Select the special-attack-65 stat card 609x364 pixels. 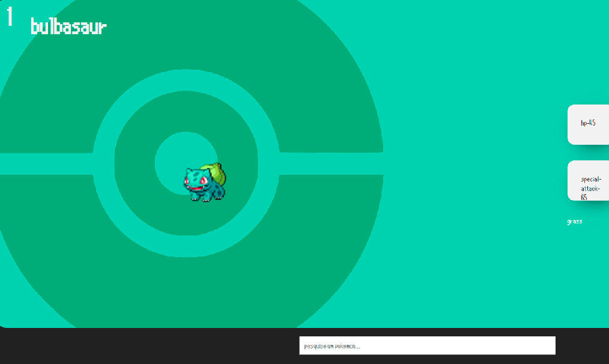[x=588, y=180]
